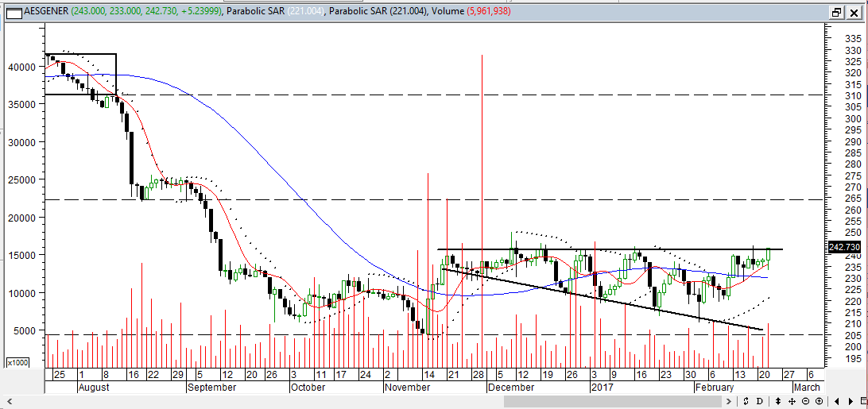The image size is (868, 409).
Task: Click the December label on the time axis
Action: (511, 387)
